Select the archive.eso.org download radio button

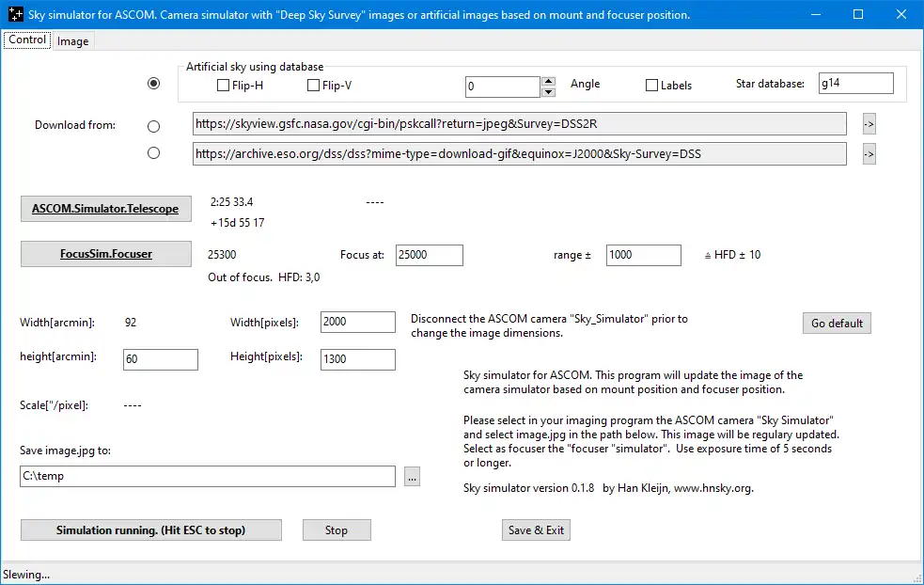tap(154, 153)
